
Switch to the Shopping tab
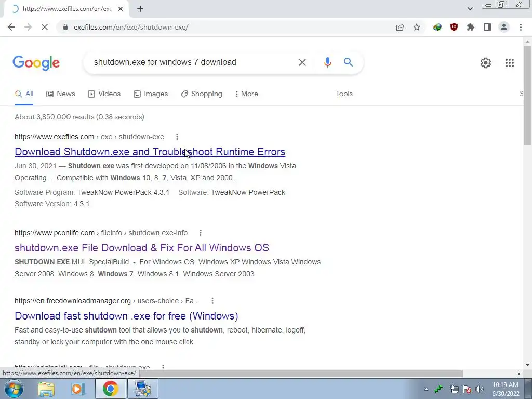coord(202,94)
